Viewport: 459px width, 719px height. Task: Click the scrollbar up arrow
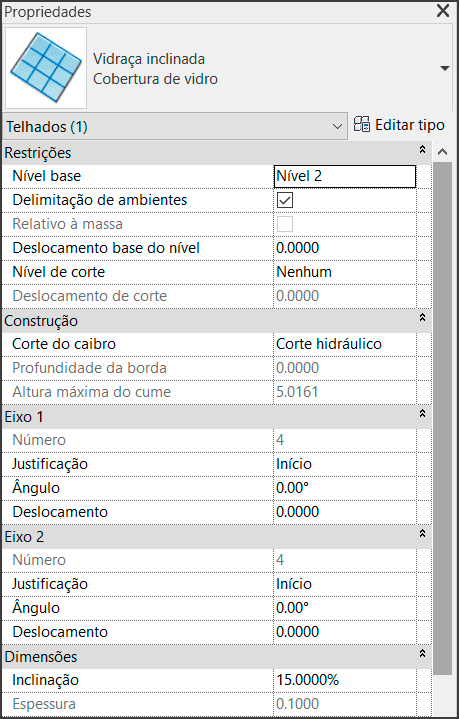(x=442, y=152)
